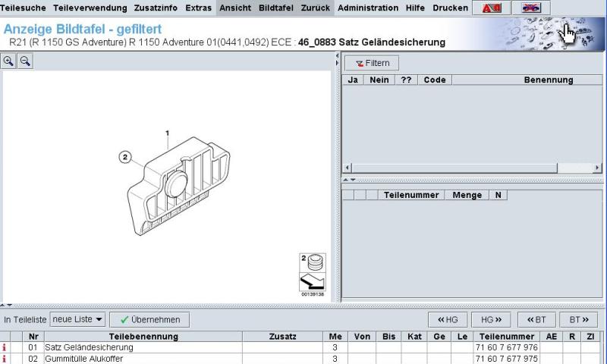Click the info icon for row 02
The image size is (607, 364).
point(5,359)
